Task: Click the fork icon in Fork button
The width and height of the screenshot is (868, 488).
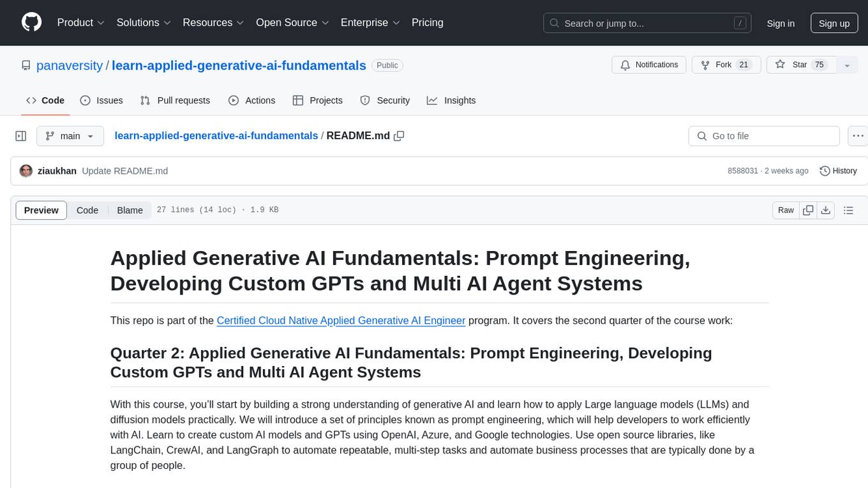Action: (x=705, y=65)
